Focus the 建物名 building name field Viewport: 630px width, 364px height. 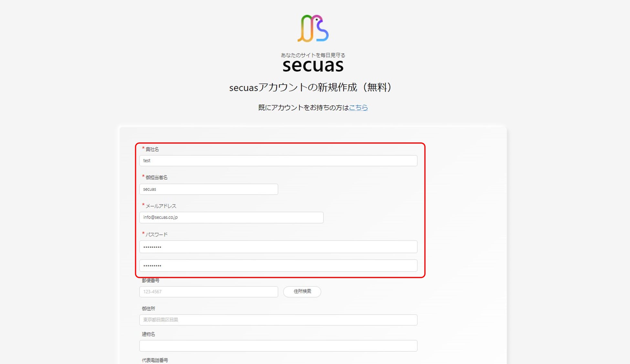[278, 346]
